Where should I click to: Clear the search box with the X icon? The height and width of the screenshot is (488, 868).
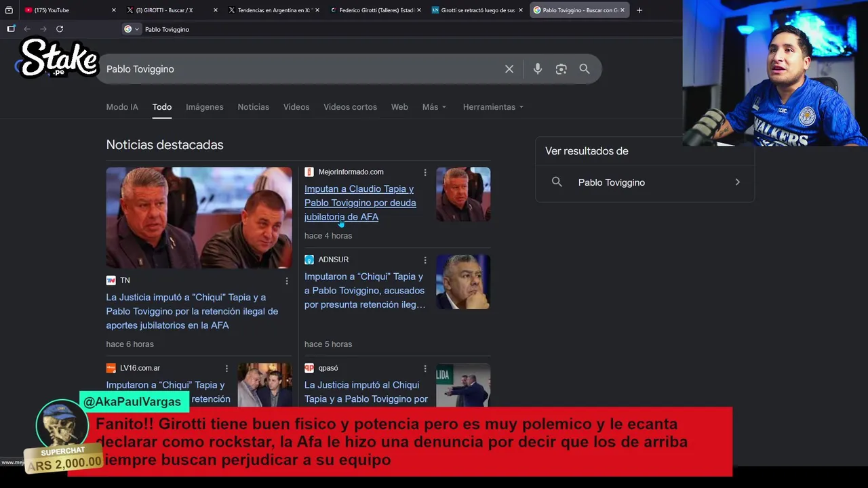pyautogui.click(x=509, y=69)
